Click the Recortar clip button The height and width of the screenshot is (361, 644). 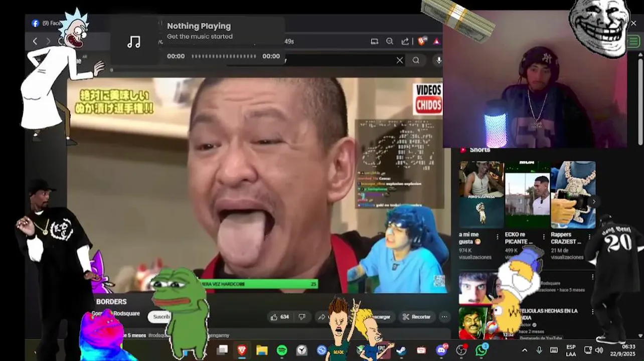(417, 317)
